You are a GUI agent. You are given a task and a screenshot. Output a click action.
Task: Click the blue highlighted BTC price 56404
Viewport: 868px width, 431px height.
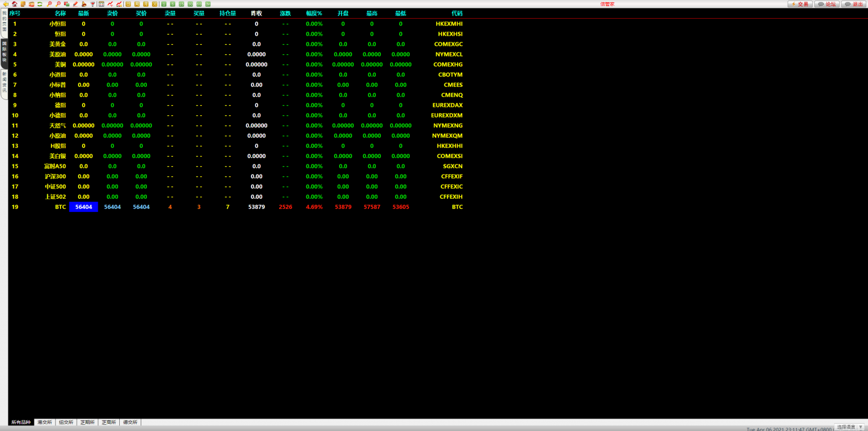pyautogui.click(x=84, y=207)
